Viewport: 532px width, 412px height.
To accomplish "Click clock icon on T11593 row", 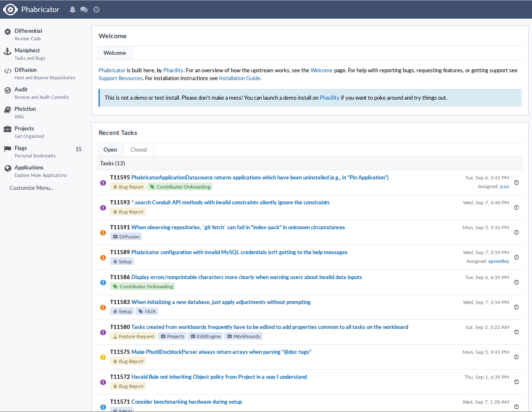I will coord(516,207).
